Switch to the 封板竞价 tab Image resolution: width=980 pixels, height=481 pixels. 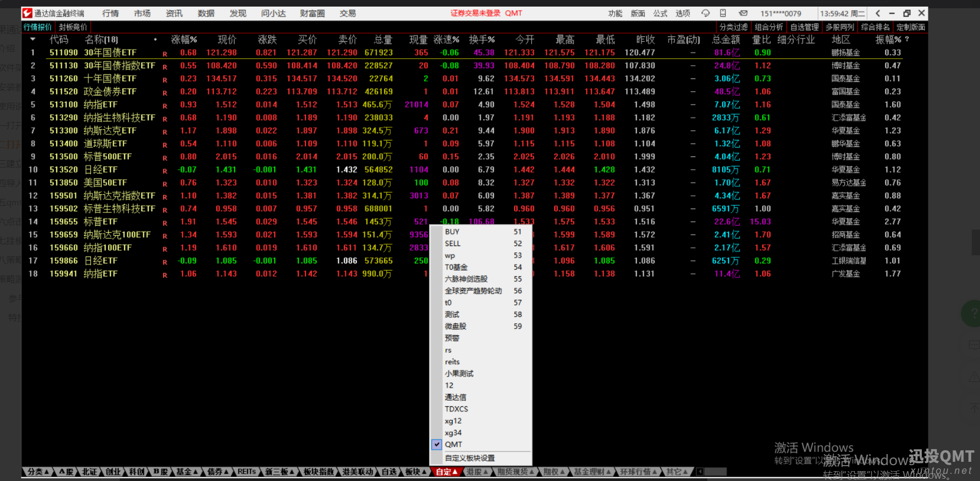pyautogui.click(x=73, y=27)
